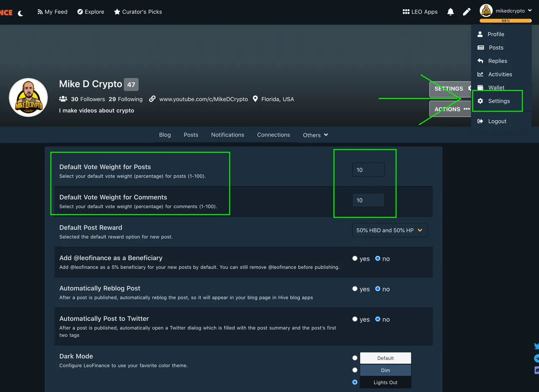Viewport: 539px width, 392px height.
Task: Select no for Add @leofinance as Beneficiary
Action: pos(378,259)
